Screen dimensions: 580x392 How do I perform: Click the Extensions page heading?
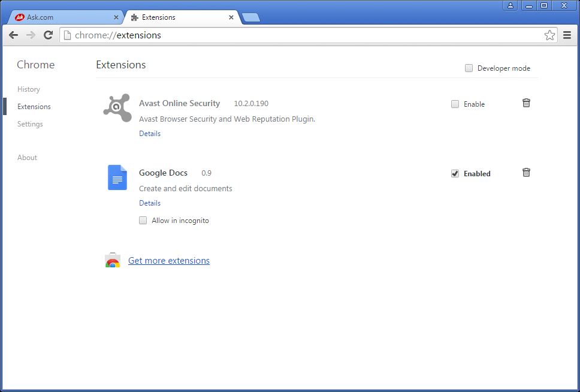point(121,65)
